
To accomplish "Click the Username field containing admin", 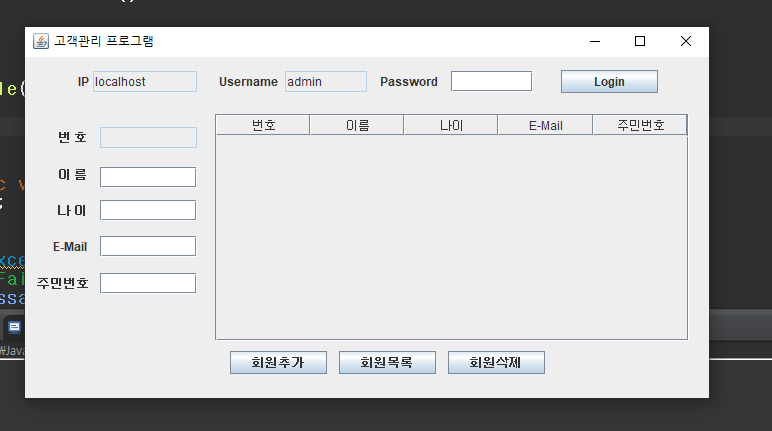I will point(325,81).
